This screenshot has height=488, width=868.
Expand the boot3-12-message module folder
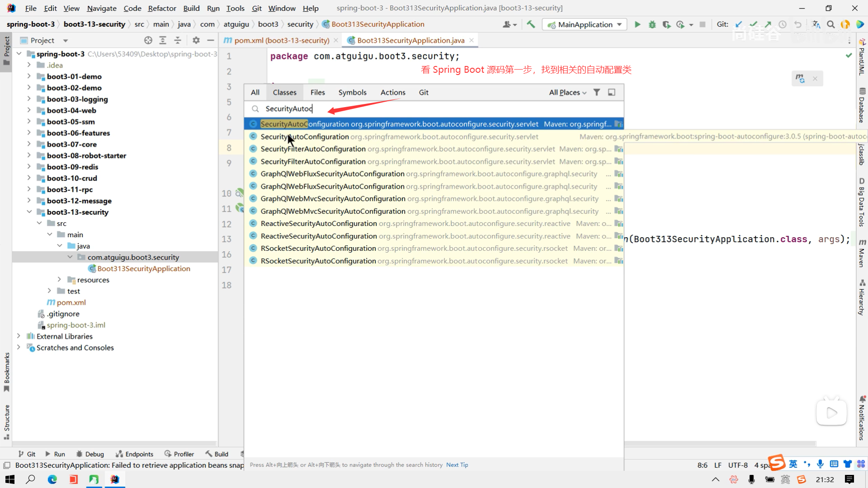coord(29,201)
